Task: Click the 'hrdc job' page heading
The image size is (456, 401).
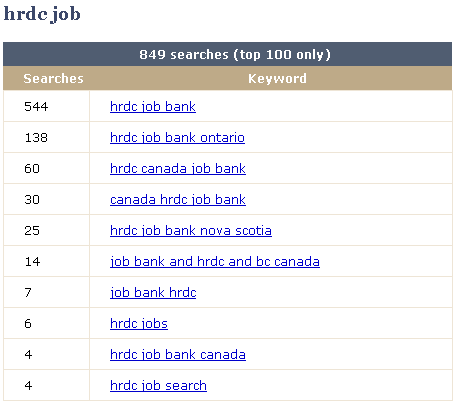Action: pyautogui.click(x=42, y=14)
